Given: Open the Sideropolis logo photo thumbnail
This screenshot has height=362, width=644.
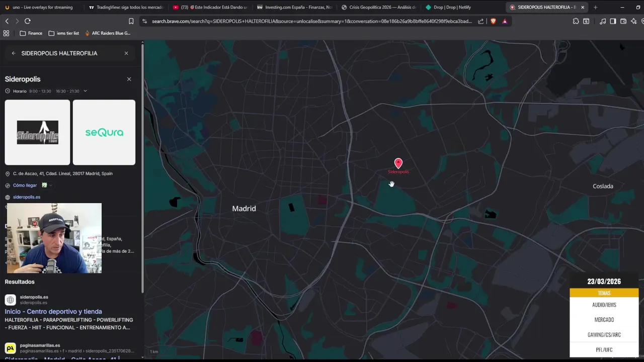Looking at the screenshot, I should pos(37,132).
